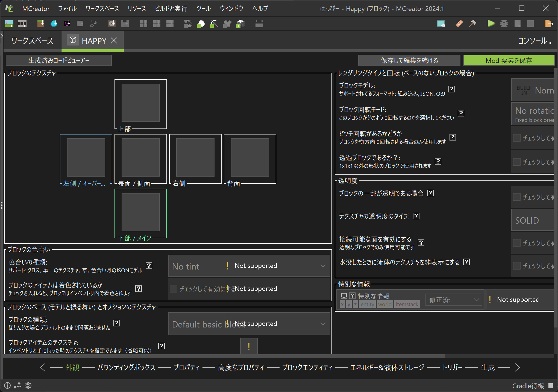Enable 透過ブロックであるか checkbox
Viewport: 558px width, 392px height.
point(516,162)
